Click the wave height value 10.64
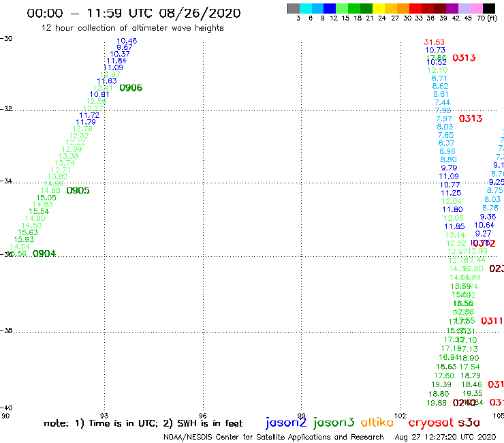The image size is (504, 443). click(x=484, y=225)
